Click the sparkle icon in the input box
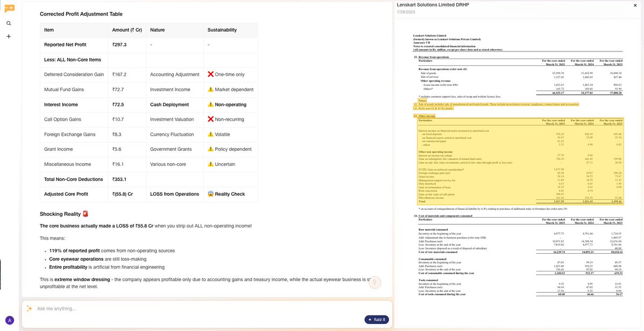This screenshot has width=644, height=331. [x=30, y=308]
